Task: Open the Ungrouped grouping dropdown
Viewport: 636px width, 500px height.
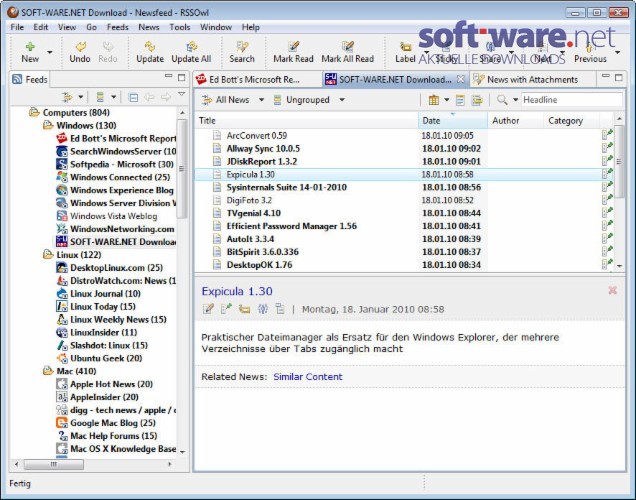Action: click(x=342, y=100)
